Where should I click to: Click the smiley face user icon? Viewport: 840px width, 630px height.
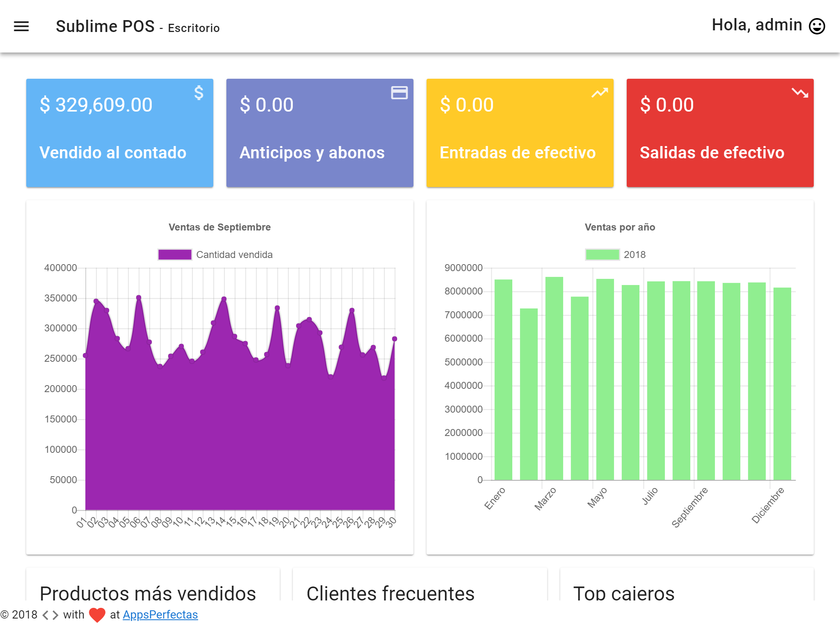point(817,26)
